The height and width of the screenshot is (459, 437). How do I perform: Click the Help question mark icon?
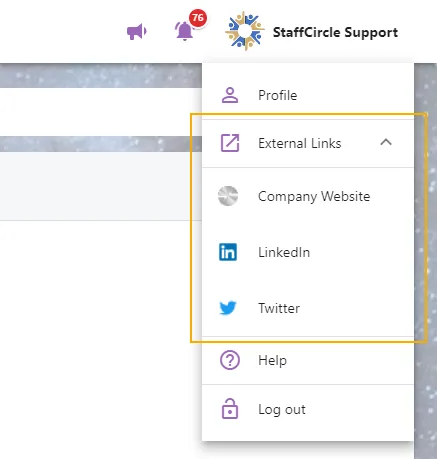click(230, 360)
